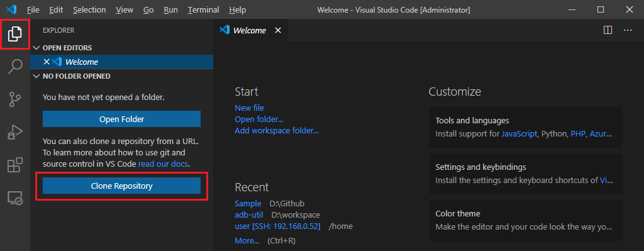Open the Edit menu
This screenshot has height=251, width=644.
[56, 9]
